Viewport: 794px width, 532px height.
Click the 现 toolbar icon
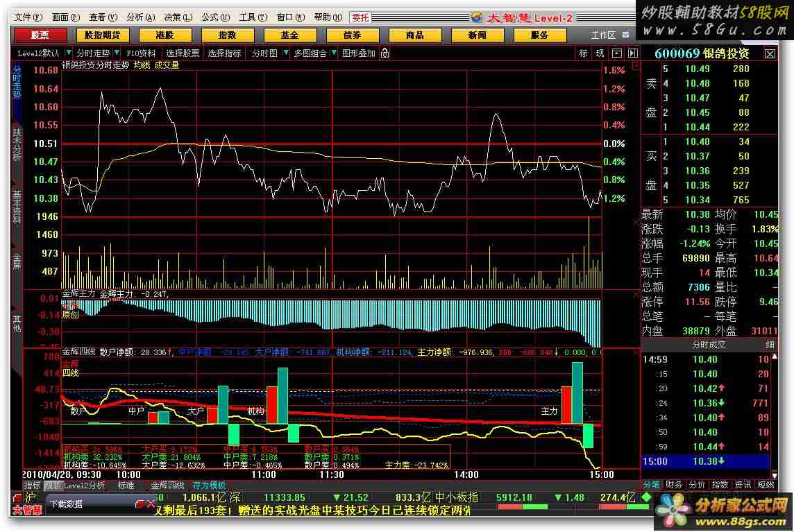[x=600, y=53]
